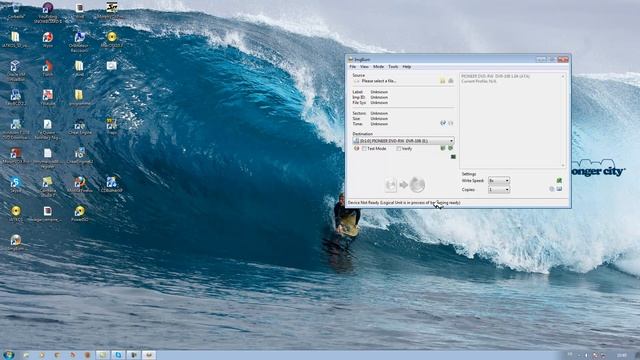This screenshot has width=640, height=360.
Task: Enable the Test Mode checkbox
Action: [x=364, y=149]
